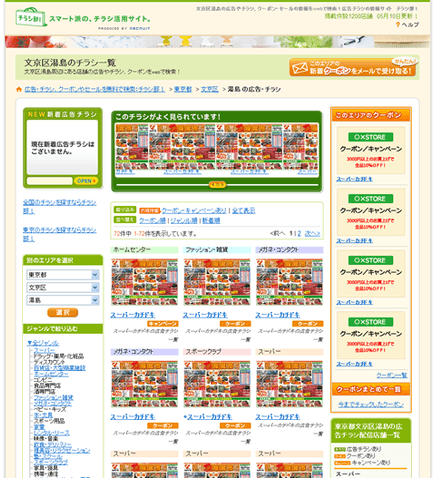Click the input field beside OPEN
Screen dimensions: 434x478
50,181
